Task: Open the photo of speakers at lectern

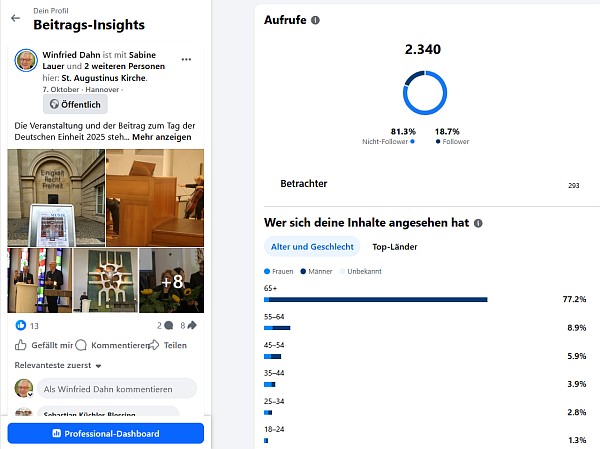Action: pyautogui.click(x=40, y=281)
